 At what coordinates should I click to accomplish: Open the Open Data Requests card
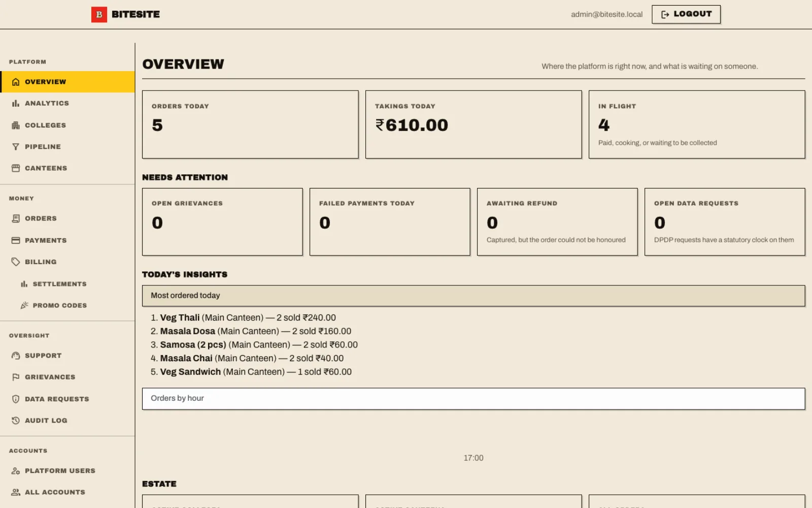[725, 222]
